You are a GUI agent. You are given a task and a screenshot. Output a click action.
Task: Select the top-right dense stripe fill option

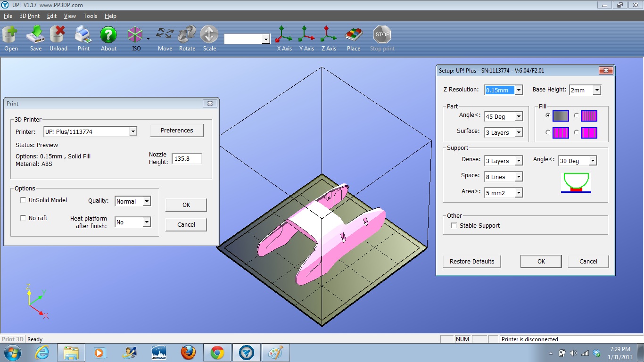click(576, 115)
